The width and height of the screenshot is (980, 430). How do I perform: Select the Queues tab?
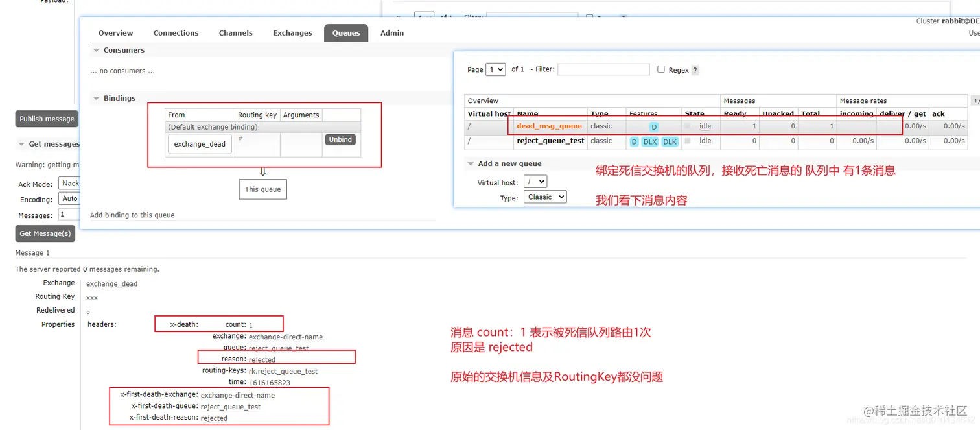click(346, 33)
